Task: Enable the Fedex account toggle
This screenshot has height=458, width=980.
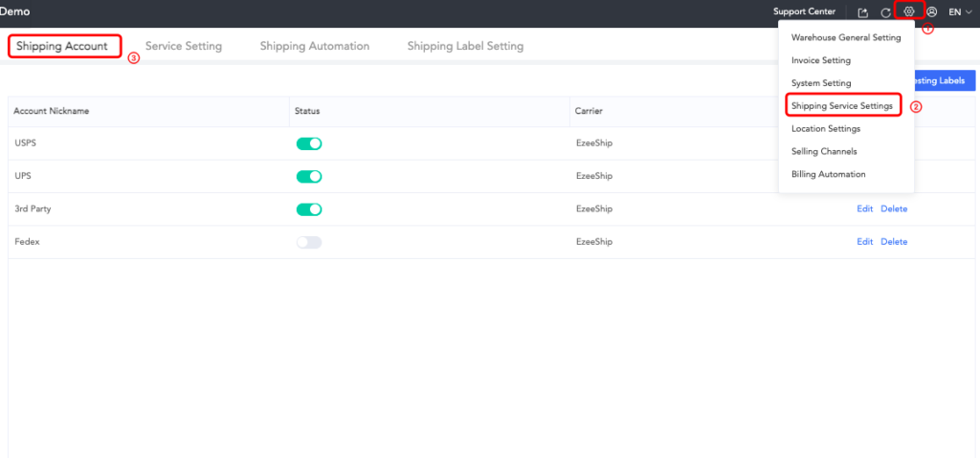Action: click(x=309, y=242)
